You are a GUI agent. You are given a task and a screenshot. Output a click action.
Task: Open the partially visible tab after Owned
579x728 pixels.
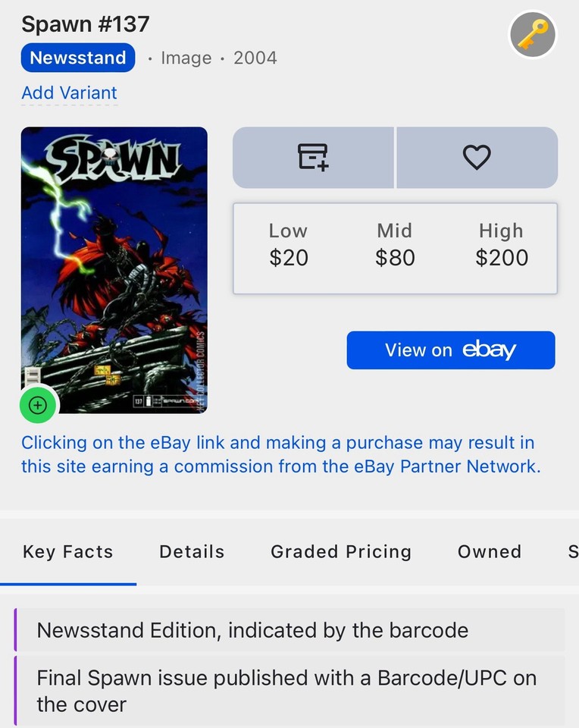(574, 552)
